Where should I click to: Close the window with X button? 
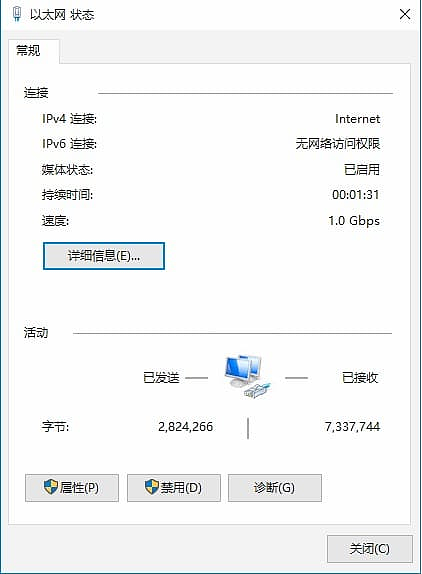coord(405,14)
